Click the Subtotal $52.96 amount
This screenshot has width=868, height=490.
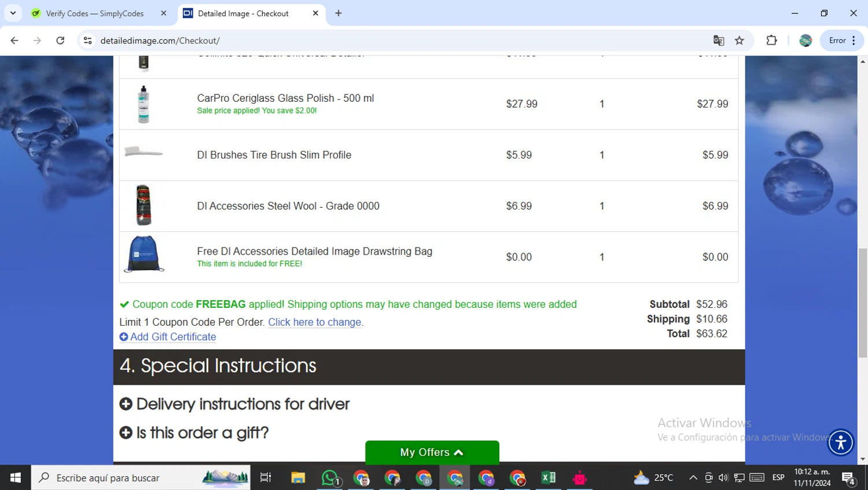[x=712, y=304]
